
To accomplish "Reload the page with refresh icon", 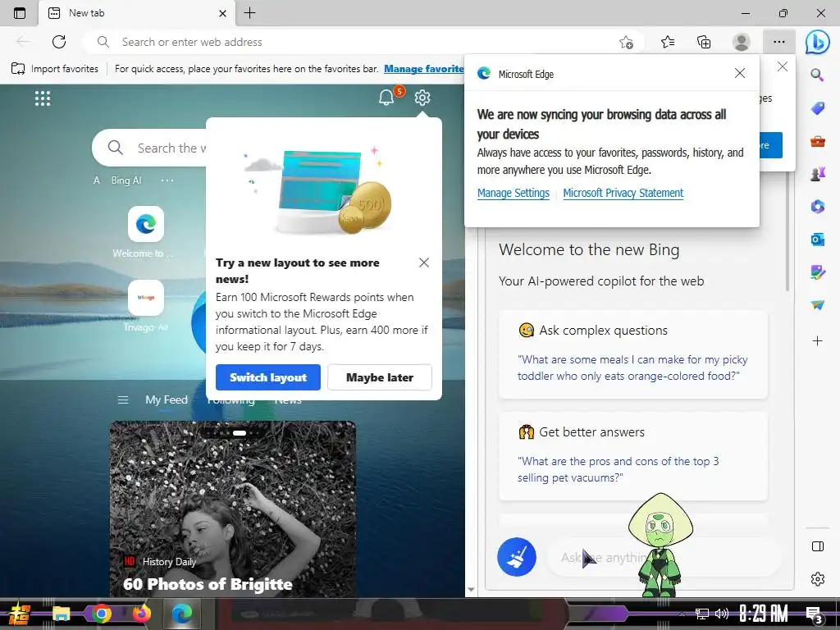I will 59,42.
